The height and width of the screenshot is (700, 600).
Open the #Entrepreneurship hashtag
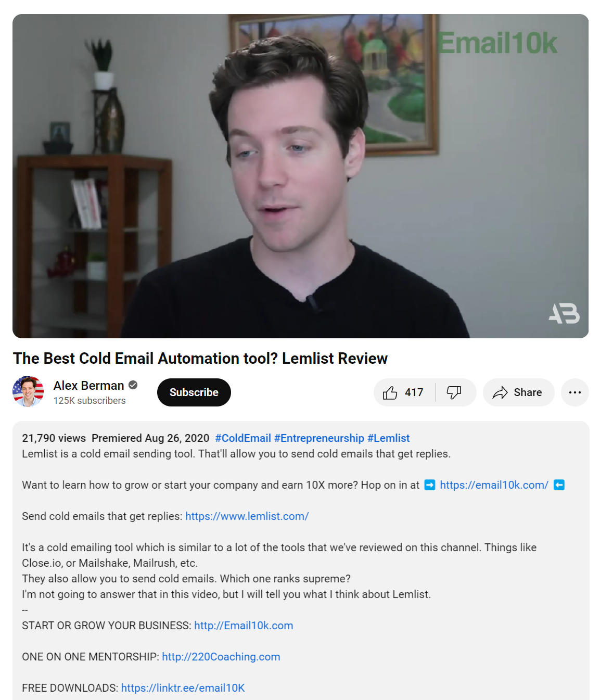point(319,438)
